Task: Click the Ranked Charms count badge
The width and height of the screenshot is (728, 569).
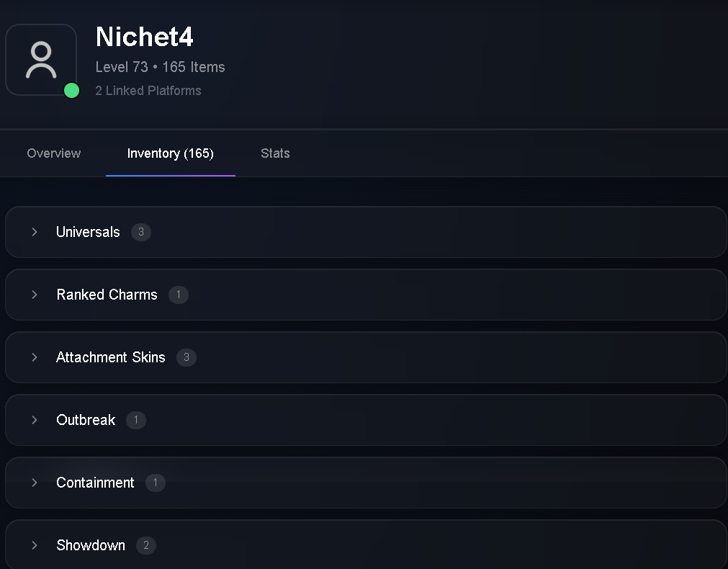Action: [179, 295]
